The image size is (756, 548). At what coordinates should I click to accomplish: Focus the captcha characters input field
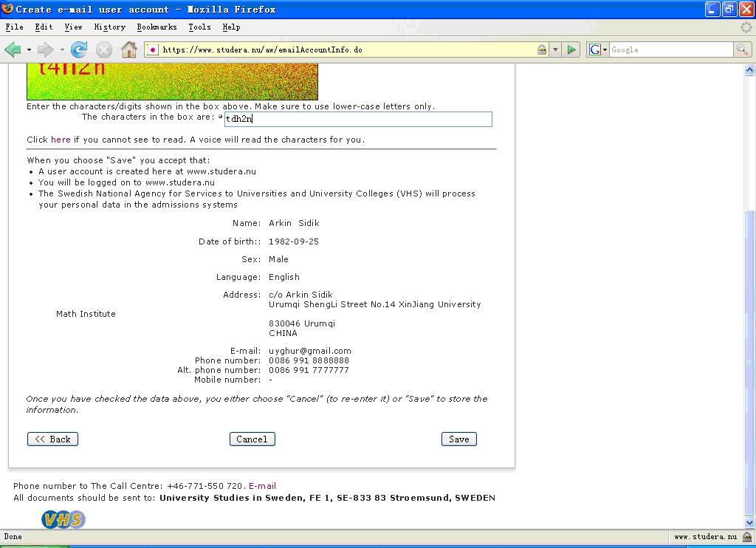(358, 119)
